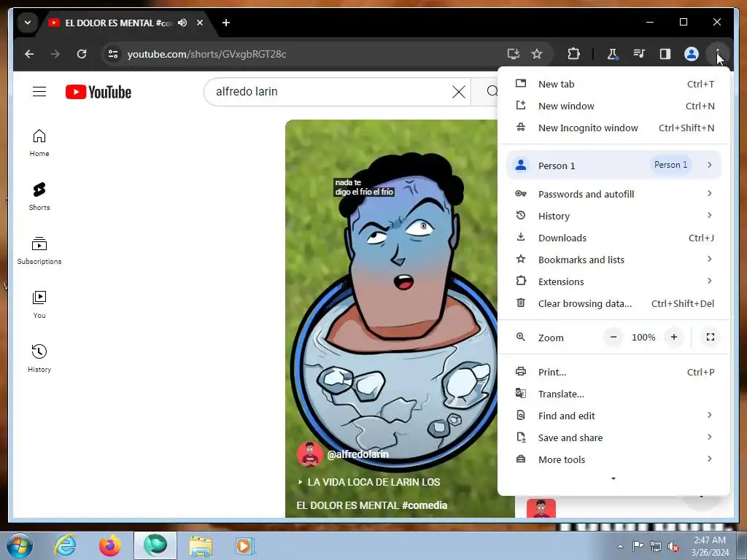747x560 pixels.
Task: Click the install app icon in address bar
Action: [x=513, y=54]
